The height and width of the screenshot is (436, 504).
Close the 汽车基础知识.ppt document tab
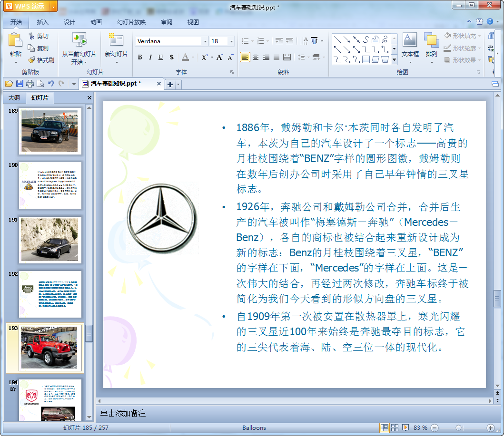pyautogui.click(x=159, y=84)
